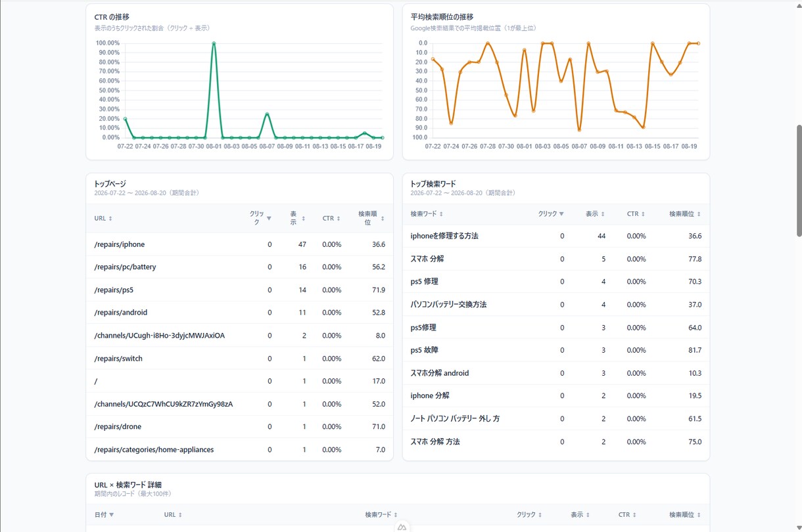Click the スマホ 分解 search word row
This screenshot has height=532, width=802.
(556, 259)
